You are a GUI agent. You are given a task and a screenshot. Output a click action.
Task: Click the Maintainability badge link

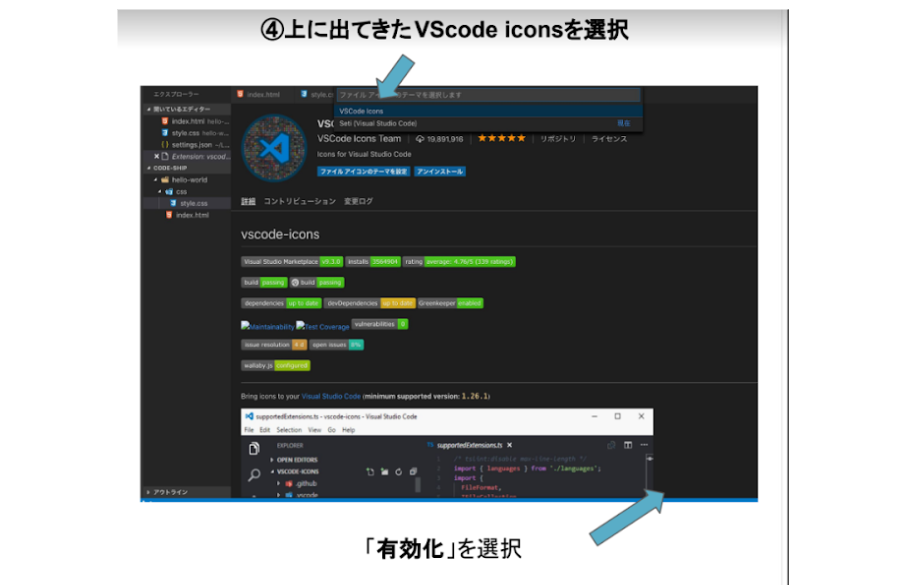coord(268,327)
